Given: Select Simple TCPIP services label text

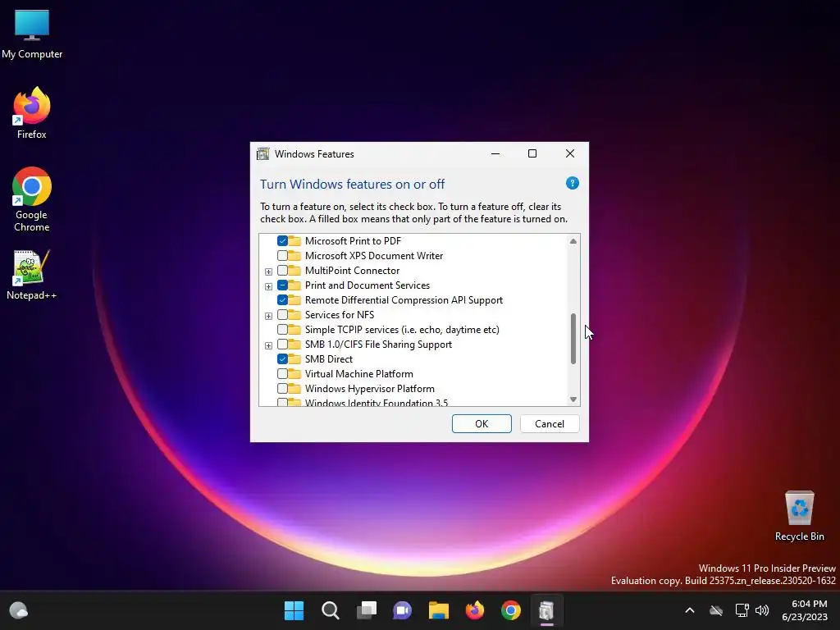Looking at the screenshot, I should click(402, 330).
